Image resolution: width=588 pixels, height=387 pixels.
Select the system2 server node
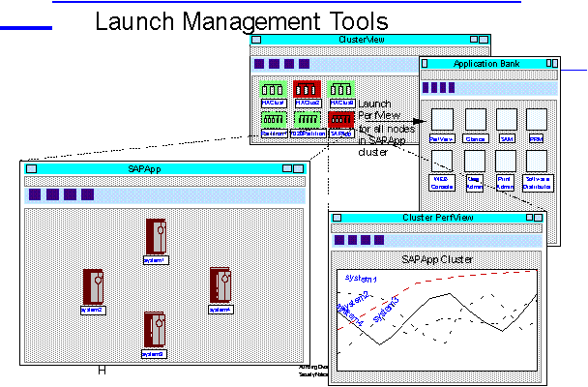(x=93, y=286)
